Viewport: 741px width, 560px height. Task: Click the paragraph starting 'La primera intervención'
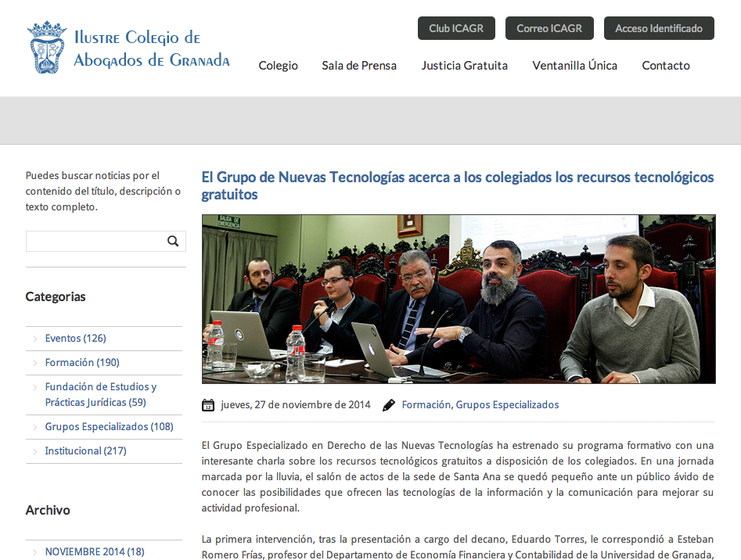[x=458, y=546]
